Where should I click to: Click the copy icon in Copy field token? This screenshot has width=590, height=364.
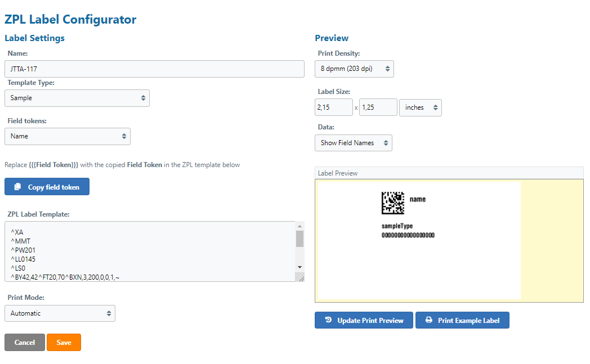(x=18, y=187)
